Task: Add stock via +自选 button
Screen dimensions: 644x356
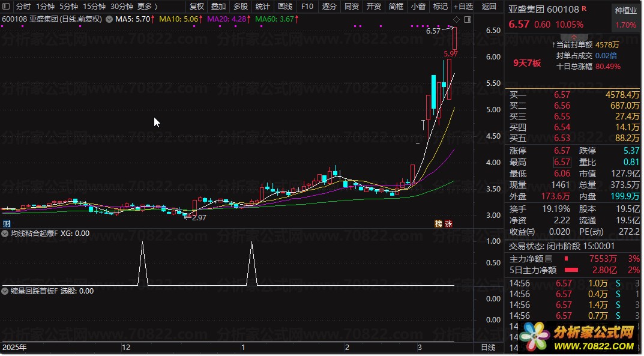Action: 463,6
